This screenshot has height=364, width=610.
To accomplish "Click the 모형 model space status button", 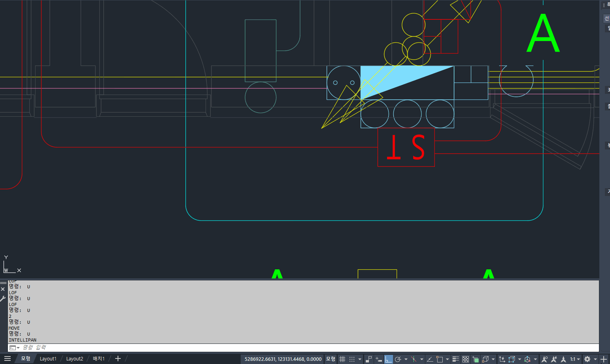I will (331, 359).
